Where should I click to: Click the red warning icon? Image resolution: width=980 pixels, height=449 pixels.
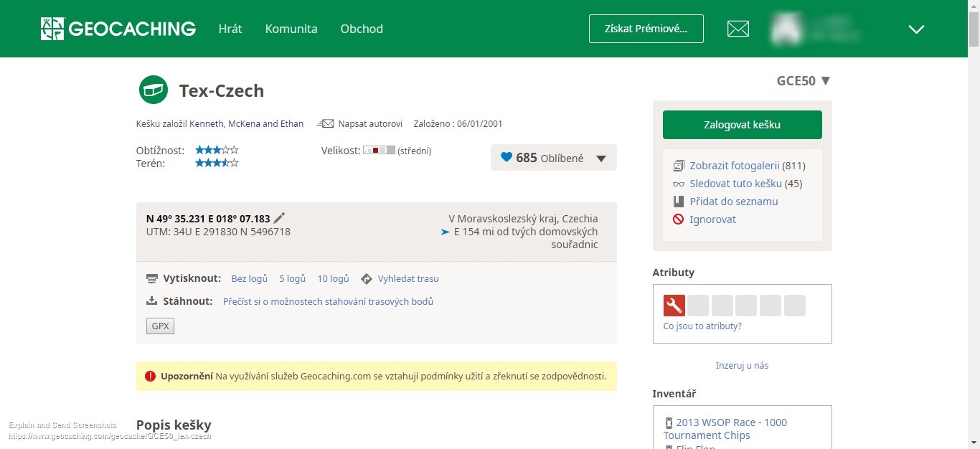150,376
